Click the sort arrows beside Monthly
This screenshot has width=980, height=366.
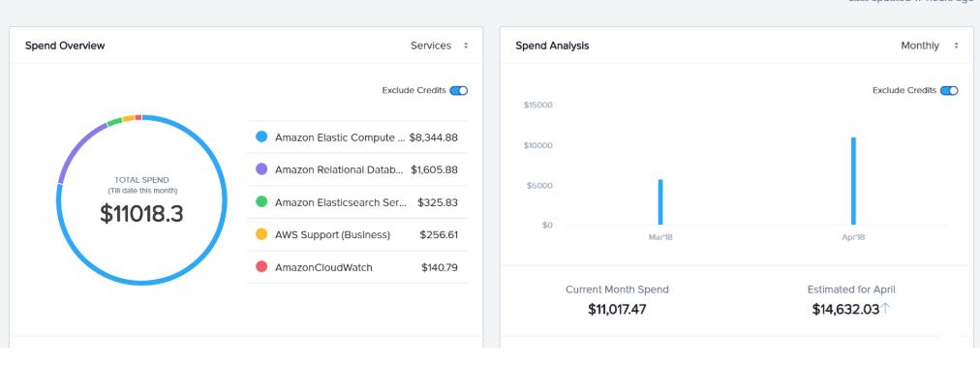956,46
